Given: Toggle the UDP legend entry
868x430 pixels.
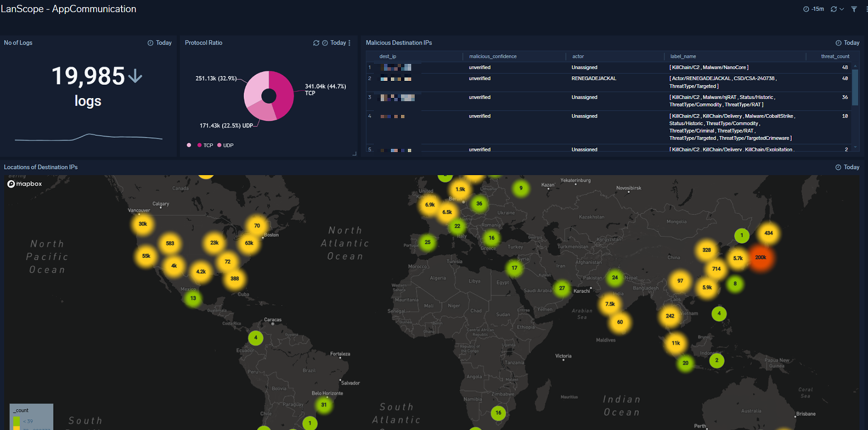Looking at the screenshot, I should pos(225,145).
